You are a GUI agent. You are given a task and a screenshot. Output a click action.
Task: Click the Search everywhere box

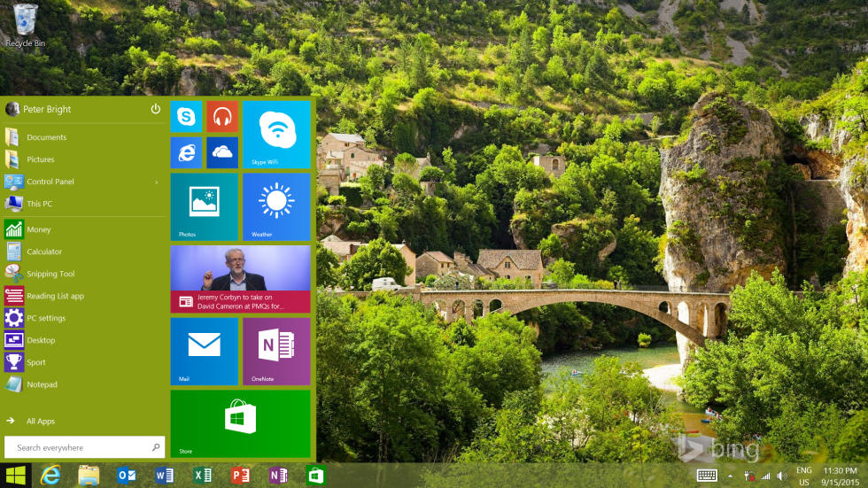[x=80, y=447]
